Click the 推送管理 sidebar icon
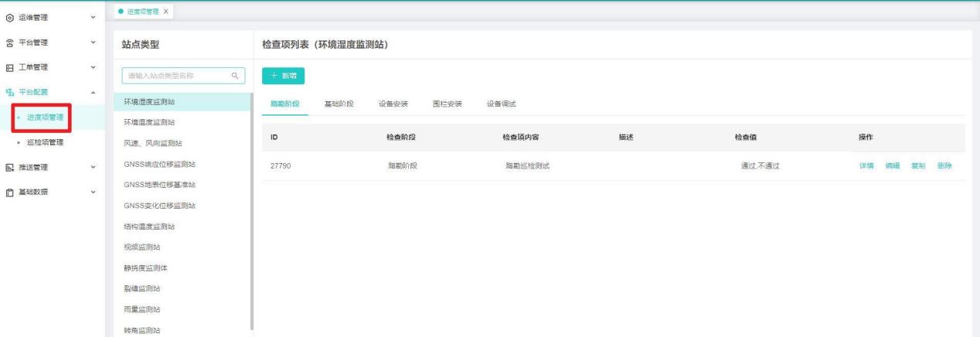The width and height of the screenshot is (980, 337). pyautogui.click(x=9, y=166)
